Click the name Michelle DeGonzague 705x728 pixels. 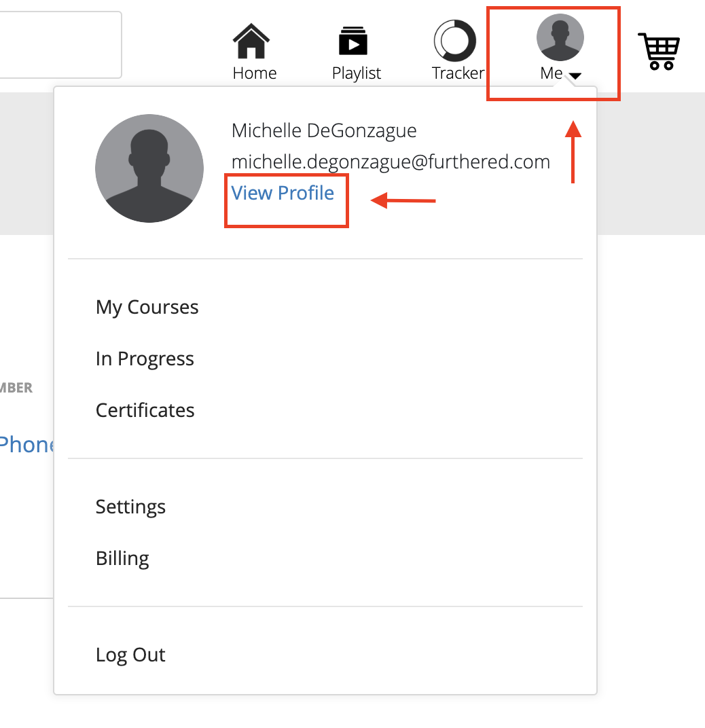click(x=324, y=130)
